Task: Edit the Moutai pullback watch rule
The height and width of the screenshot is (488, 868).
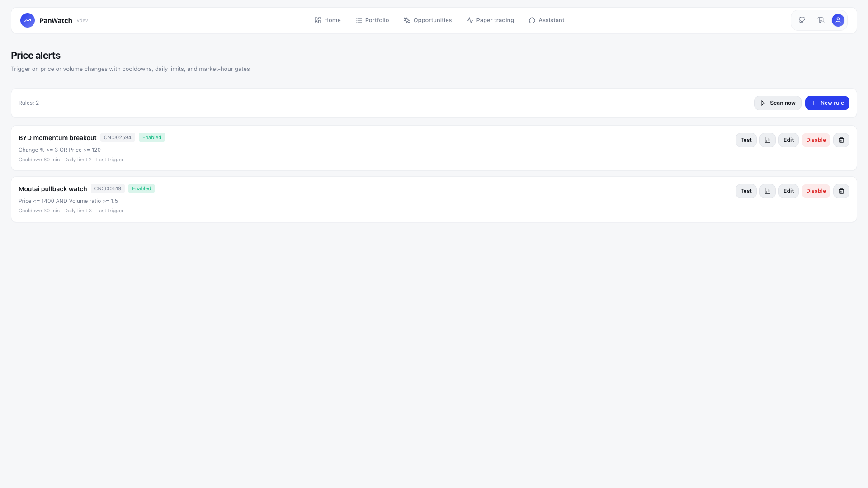Action: (x=788, y=191)
